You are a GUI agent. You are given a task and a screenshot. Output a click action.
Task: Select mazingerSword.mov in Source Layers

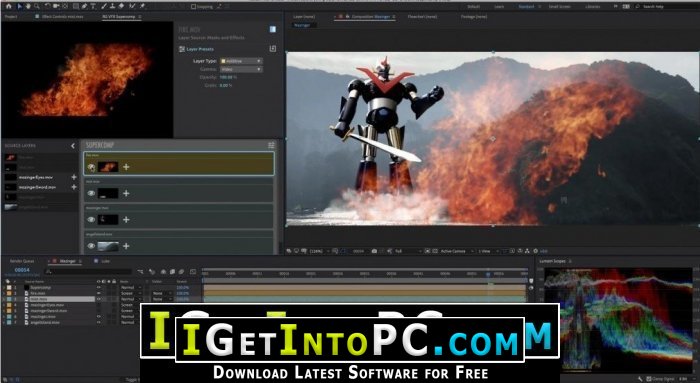pos(37,187)
